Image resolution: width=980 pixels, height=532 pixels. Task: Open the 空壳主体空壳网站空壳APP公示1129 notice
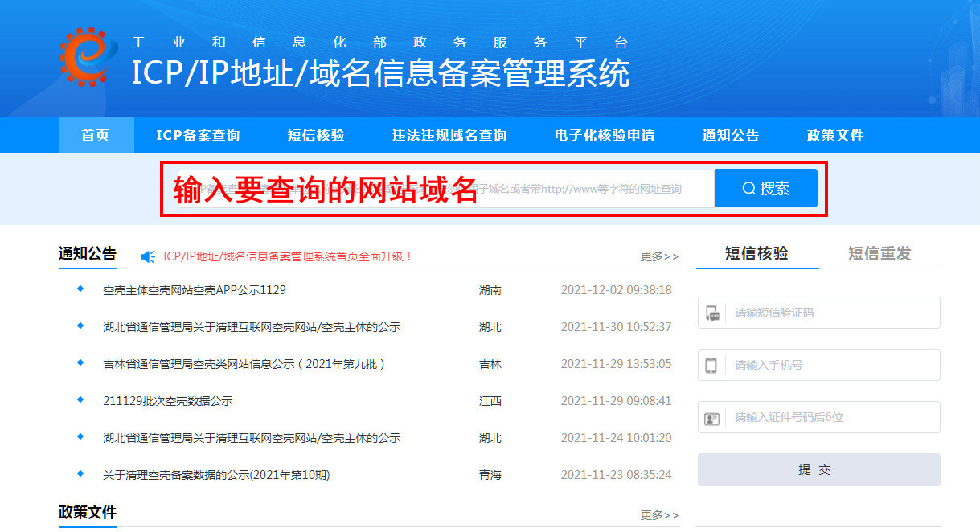click(195, 290)
